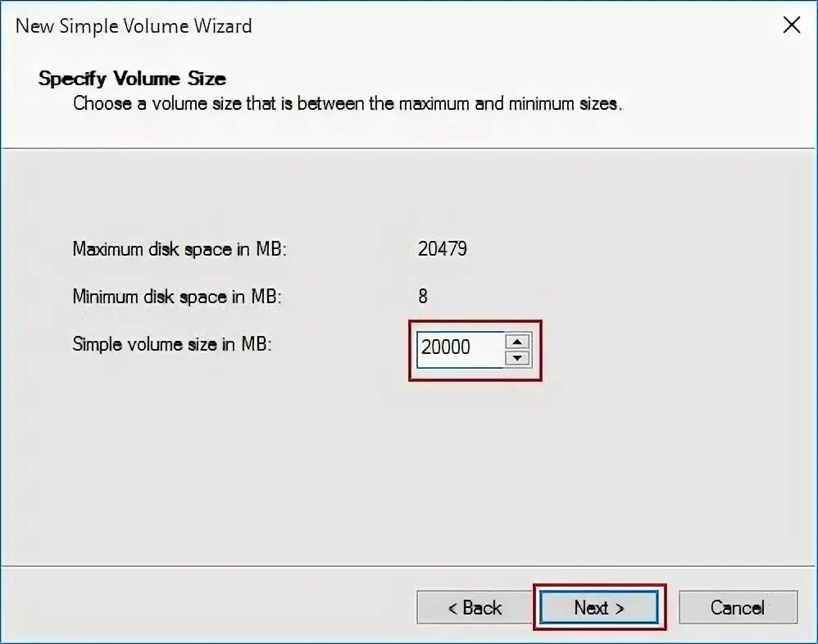818x644 pixels.
Task: Click the Minimum disk space in MB label
Action: (x=177, y=297)
